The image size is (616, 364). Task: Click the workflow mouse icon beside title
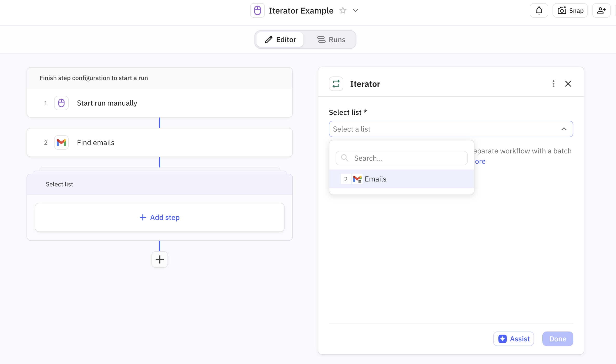pos(257,11)
